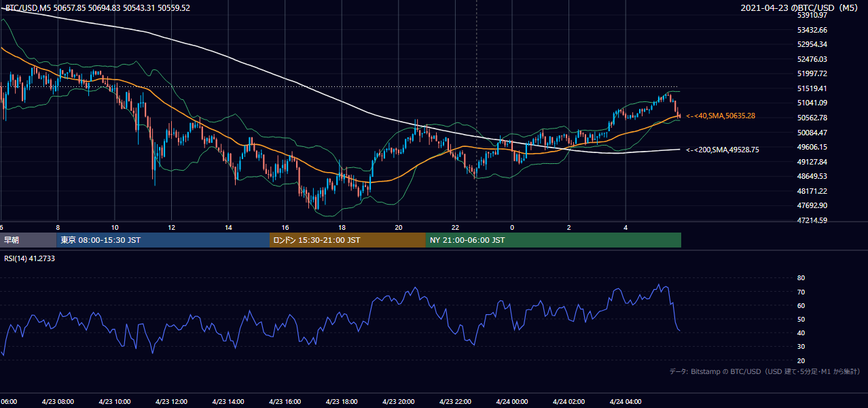Click price axis value 51519.41
The height and width of the screenshot is (408, 868).
click(812, 88)
